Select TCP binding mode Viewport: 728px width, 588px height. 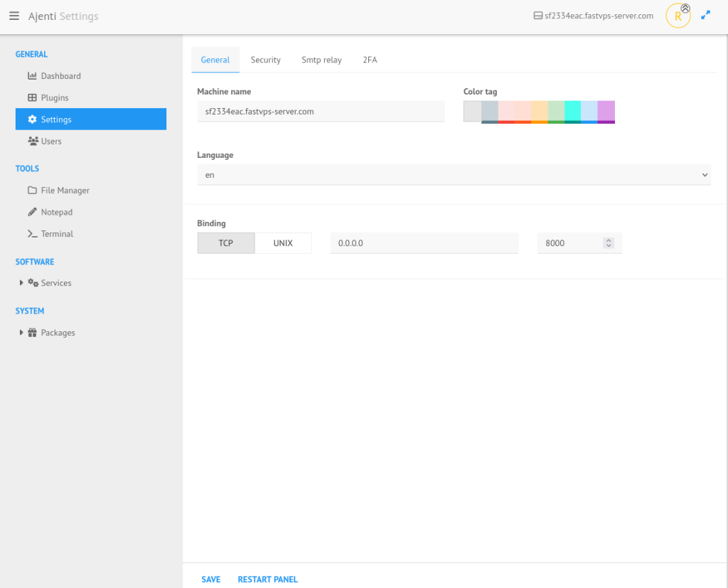pos(225,243)
